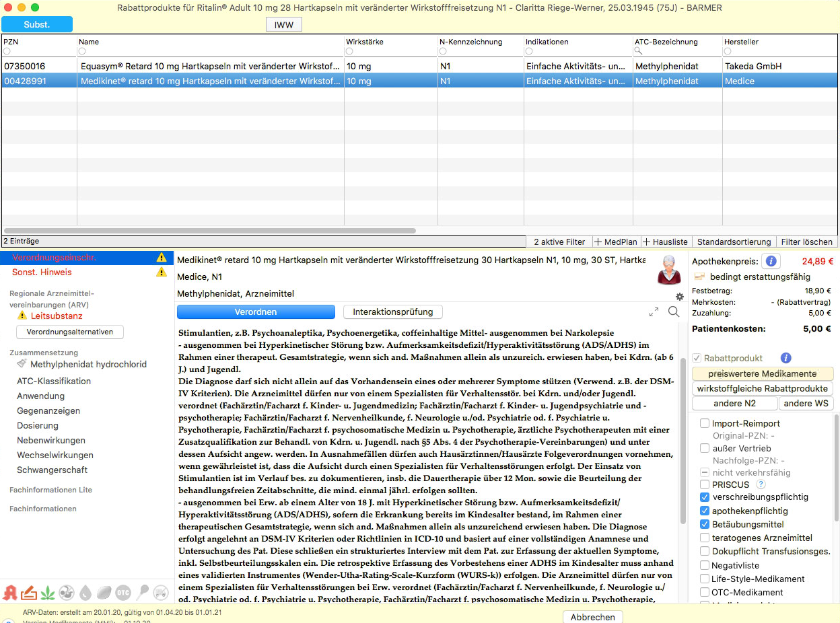Click the horizontal scrollbar under the table
840x623 pixels.
click(x=211, y=230)
